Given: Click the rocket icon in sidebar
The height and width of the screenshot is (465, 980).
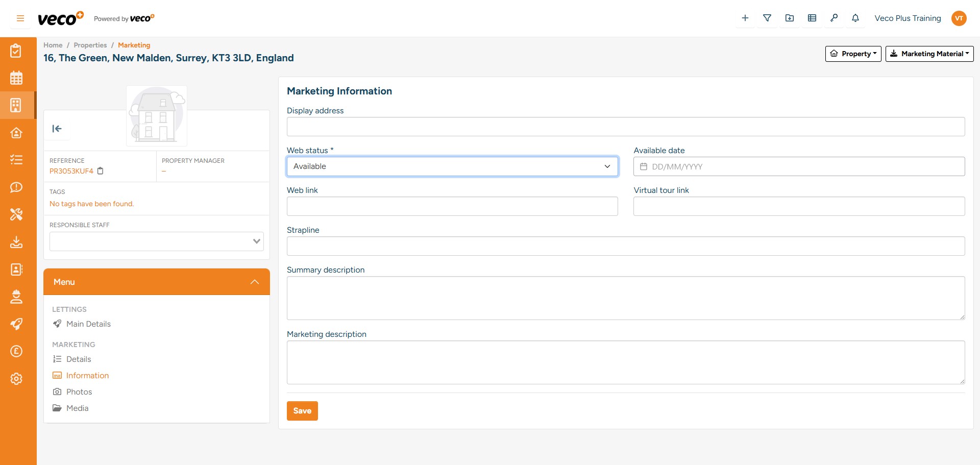Looking at the screenshot, I should [x=17, y=324].
